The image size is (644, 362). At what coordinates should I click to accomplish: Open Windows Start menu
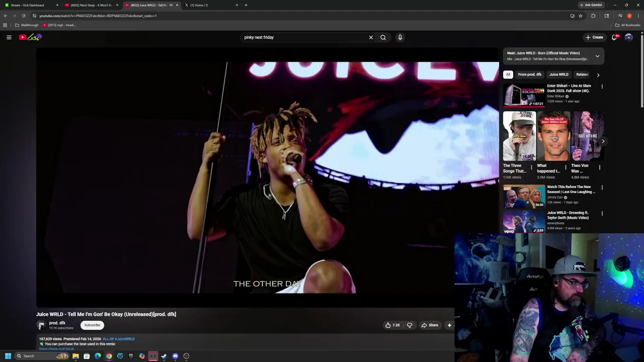tap(8, 356)
